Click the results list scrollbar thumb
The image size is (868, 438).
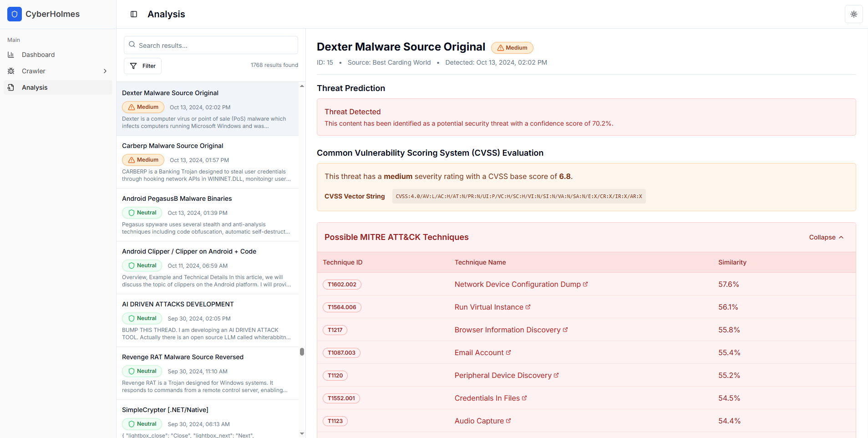click(302, 351)
